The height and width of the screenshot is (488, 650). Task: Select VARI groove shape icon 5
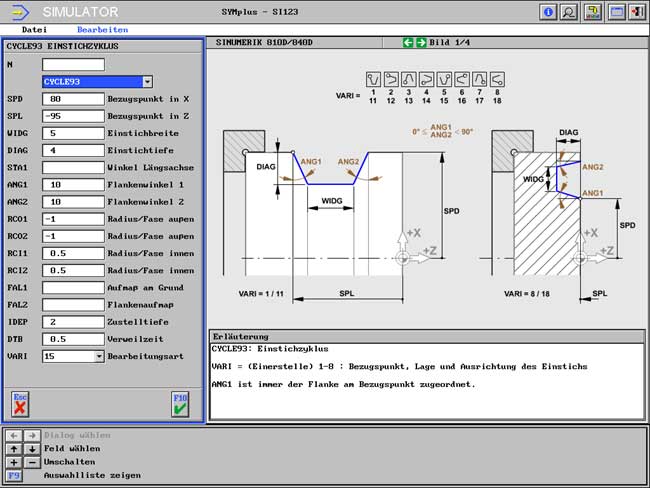click(444, 79)
